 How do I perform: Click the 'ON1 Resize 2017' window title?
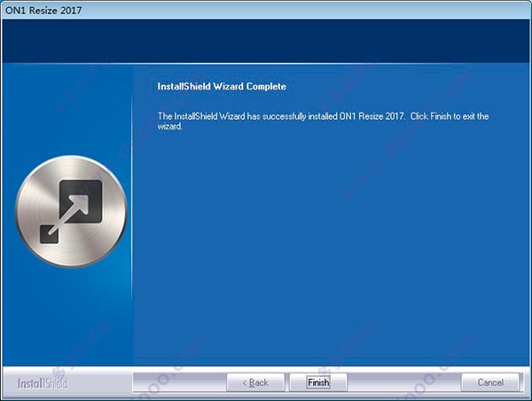point(43,10)
